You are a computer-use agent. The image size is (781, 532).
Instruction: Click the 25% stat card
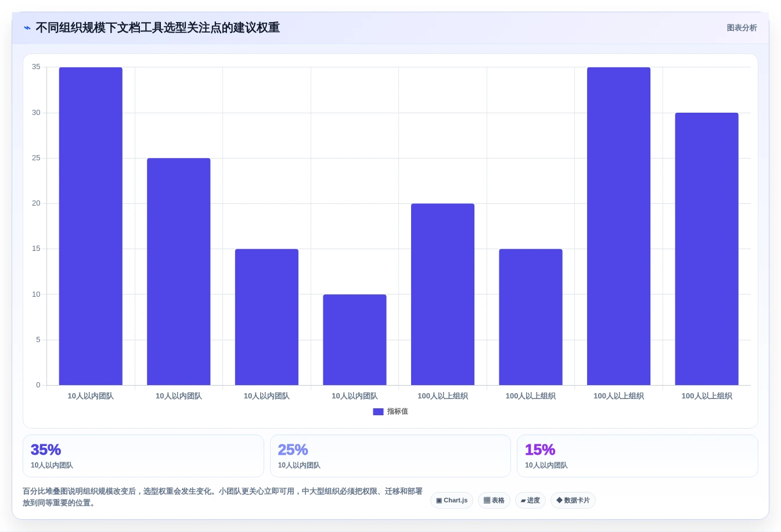(390, 456)
